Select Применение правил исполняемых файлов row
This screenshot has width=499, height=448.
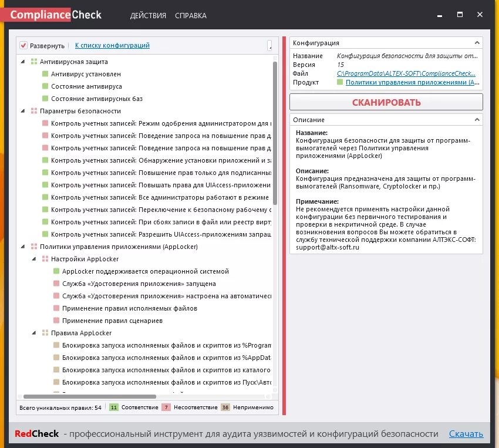(130, 308)
